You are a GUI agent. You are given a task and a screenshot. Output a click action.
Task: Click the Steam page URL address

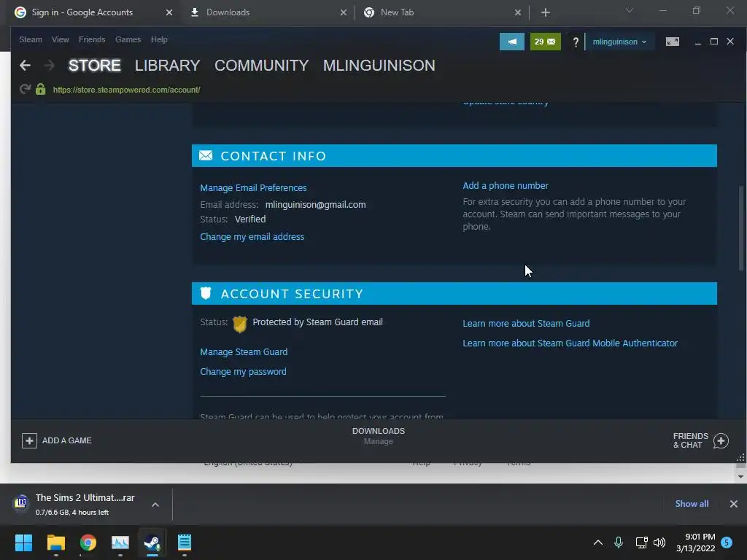[126, 90]
